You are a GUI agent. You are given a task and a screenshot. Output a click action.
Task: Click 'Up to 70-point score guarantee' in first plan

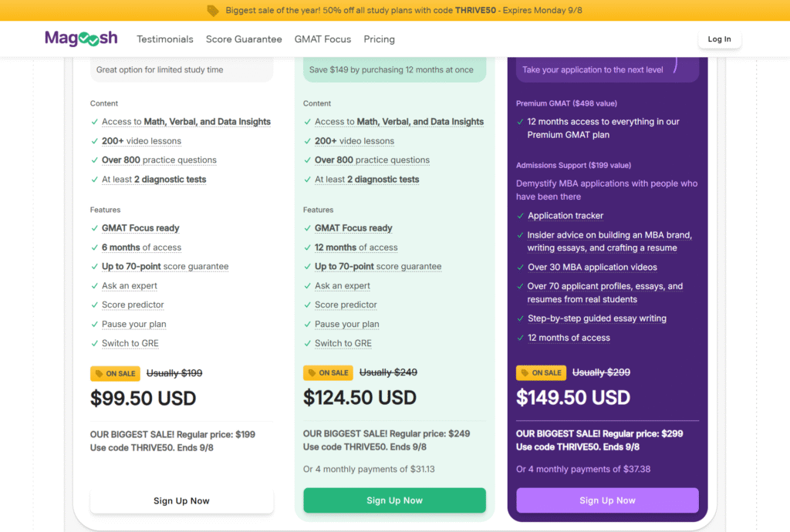tap(165, 267)
